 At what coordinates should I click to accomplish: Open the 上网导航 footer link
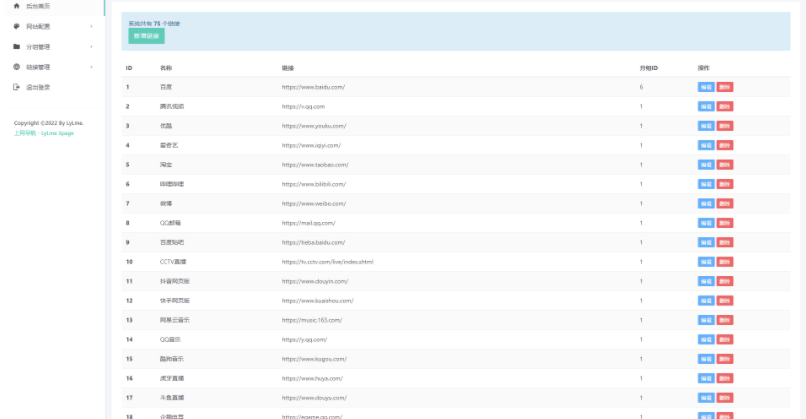point(25,132)
